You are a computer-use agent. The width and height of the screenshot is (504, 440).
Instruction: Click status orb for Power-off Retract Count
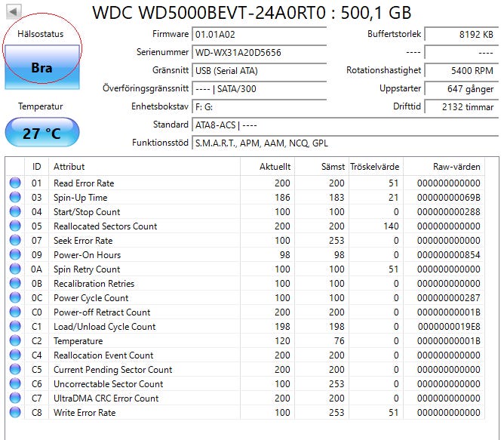click(x=15, y=312)
